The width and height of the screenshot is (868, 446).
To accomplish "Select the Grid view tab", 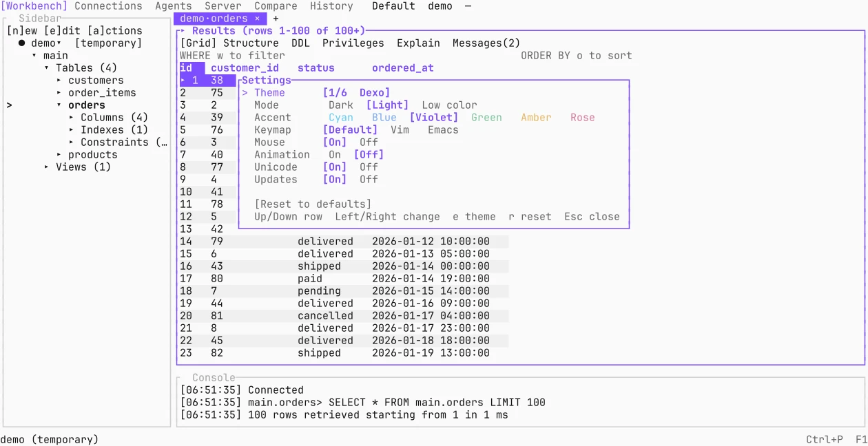I will coord(198,43).
